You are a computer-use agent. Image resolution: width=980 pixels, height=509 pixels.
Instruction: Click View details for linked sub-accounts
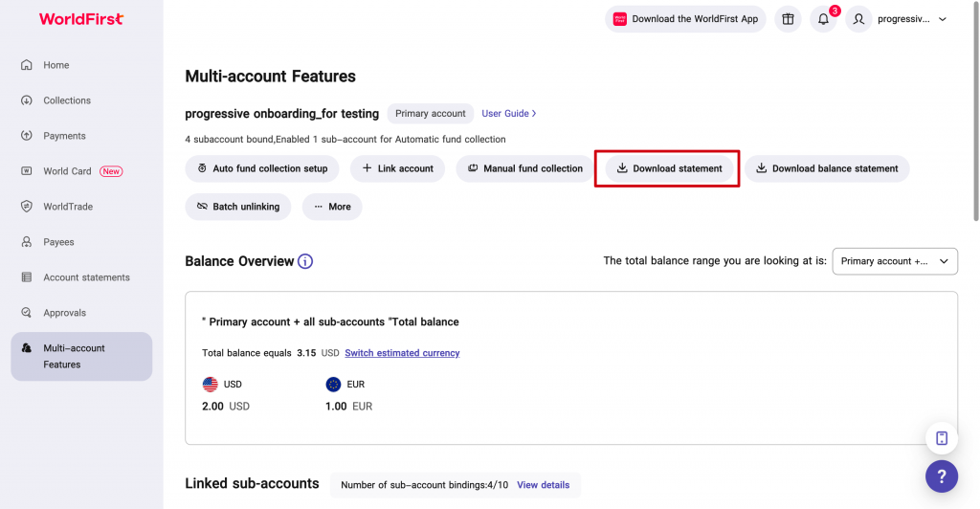pyautogui.click(x=543, y=485)
